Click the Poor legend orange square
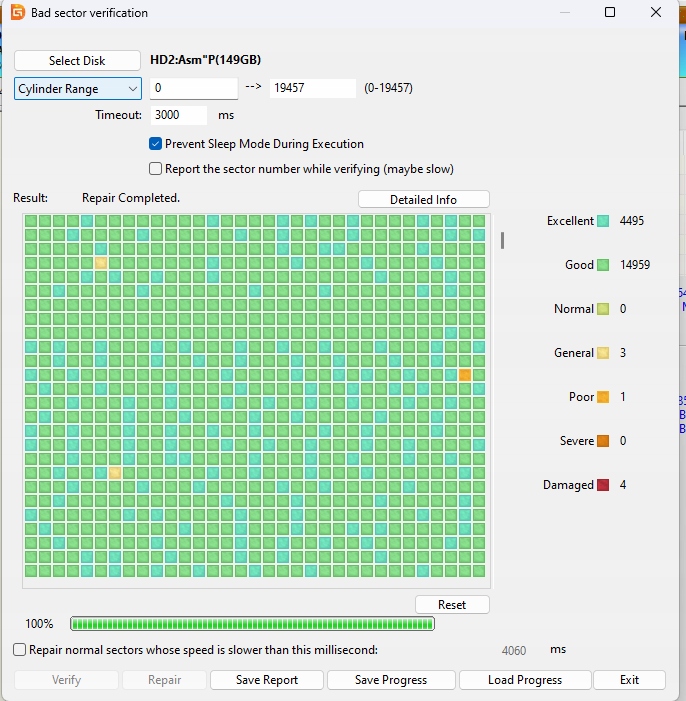The image size is (686, 701). (603, 397)
